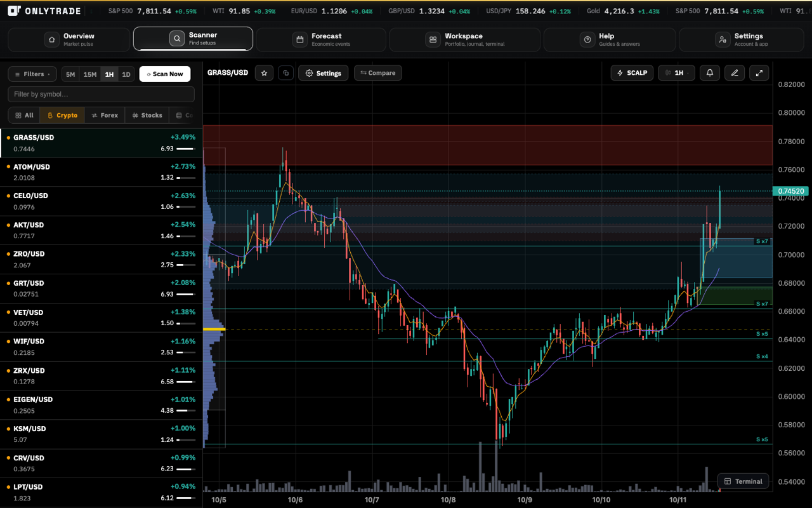This screenshot has height=508, width=812.
Task: Click the copy icon beside the star
Action: click(x=286, y=73)
